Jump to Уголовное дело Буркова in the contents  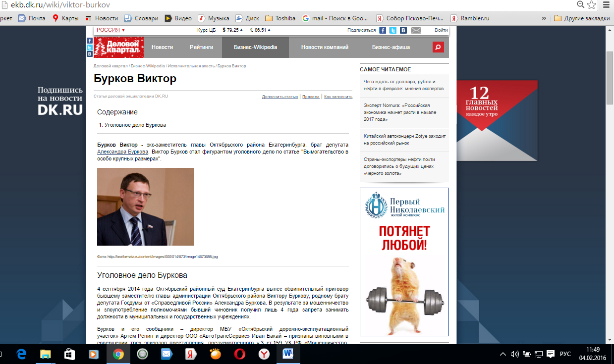click(x=135, y=125)
